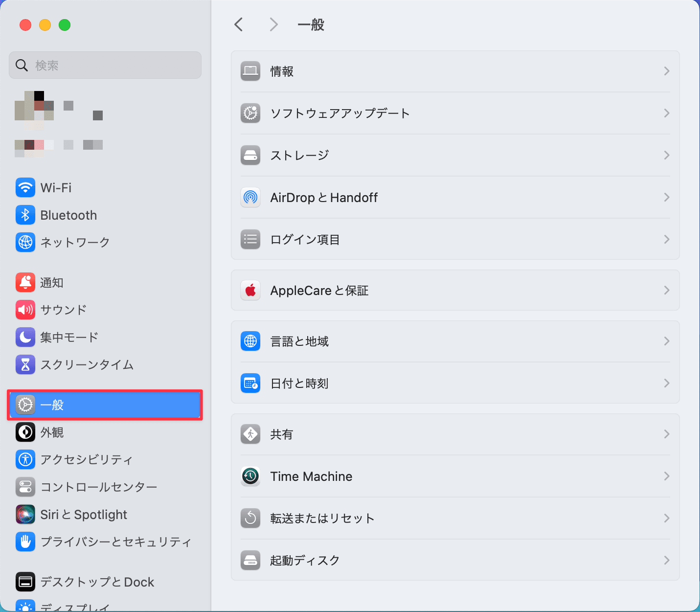Click the Siri と Spotlight icon

(x=25, y=514)
